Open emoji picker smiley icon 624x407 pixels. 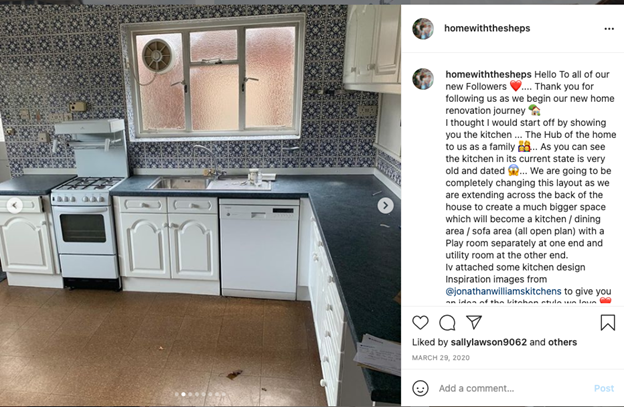pyautogui.click(x=420, y=388)
